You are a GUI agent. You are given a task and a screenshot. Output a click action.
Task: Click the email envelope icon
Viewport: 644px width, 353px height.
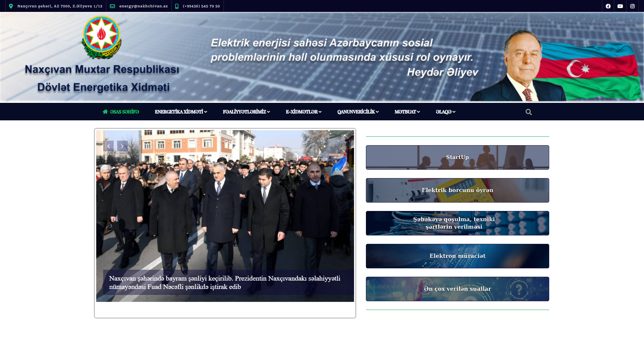tap(112, 6)
